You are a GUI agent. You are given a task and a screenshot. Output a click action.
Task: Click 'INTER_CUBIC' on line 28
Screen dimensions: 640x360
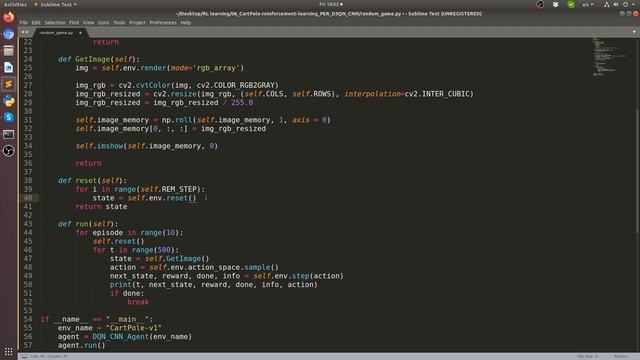(445, 94)
